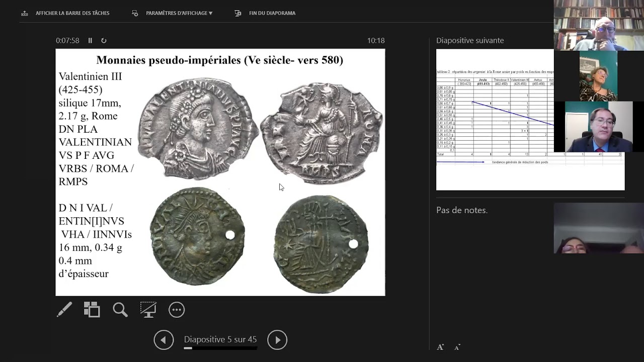Increase notes text size

pos(440,347)
